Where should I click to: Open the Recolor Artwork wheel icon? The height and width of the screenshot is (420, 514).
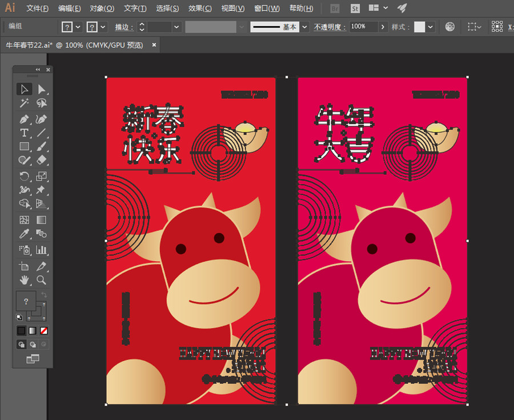pos(450,26)
